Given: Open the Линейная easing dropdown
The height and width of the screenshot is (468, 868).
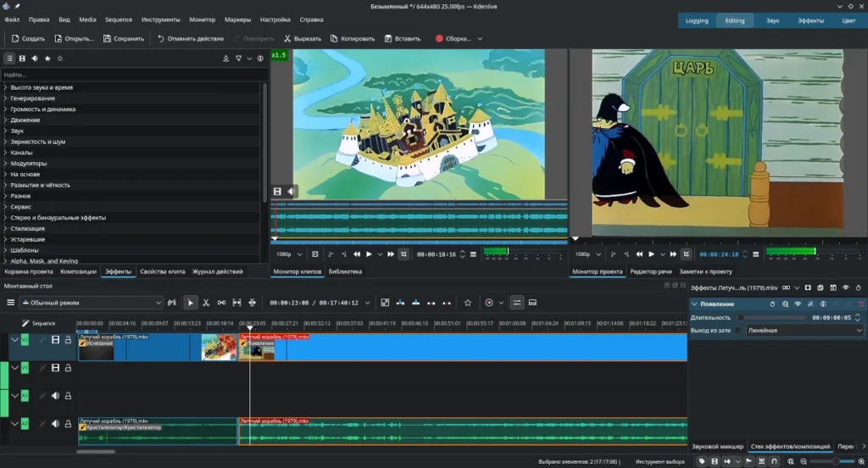Looking at the screenshot, I should 804,331.
